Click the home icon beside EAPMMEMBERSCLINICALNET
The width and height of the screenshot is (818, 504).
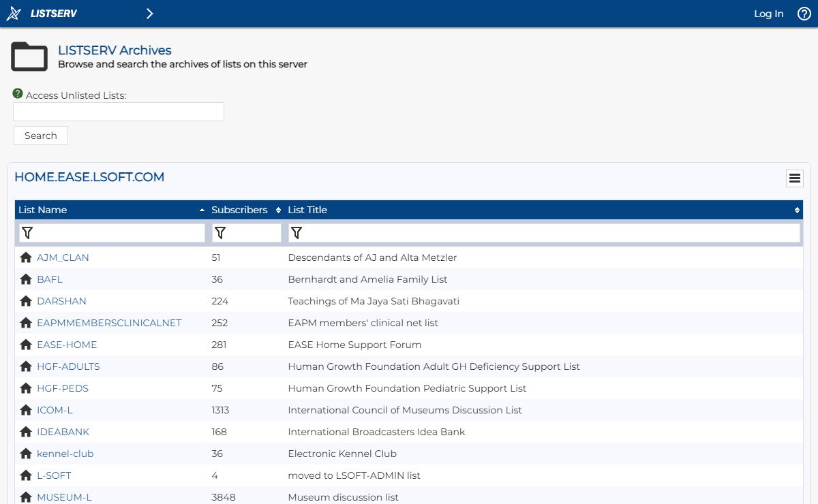click(26, 323)
